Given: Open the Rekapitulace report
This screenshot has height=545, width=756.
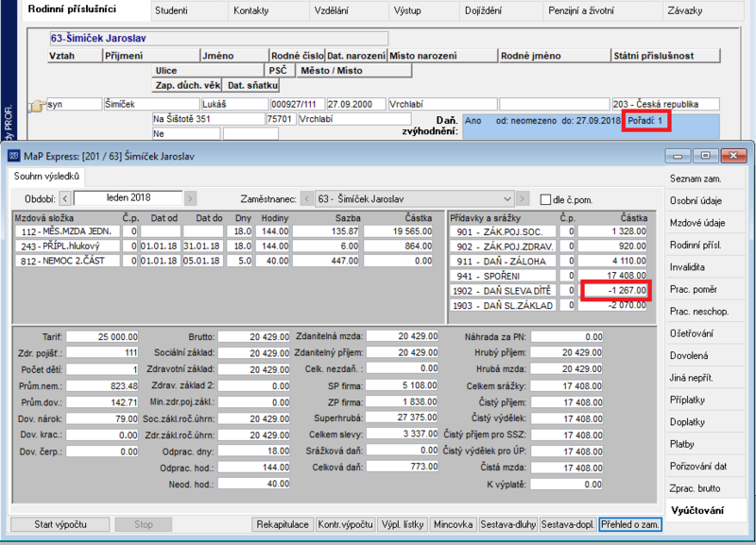Looking at the screenshot, I should (x=283, y=524).
